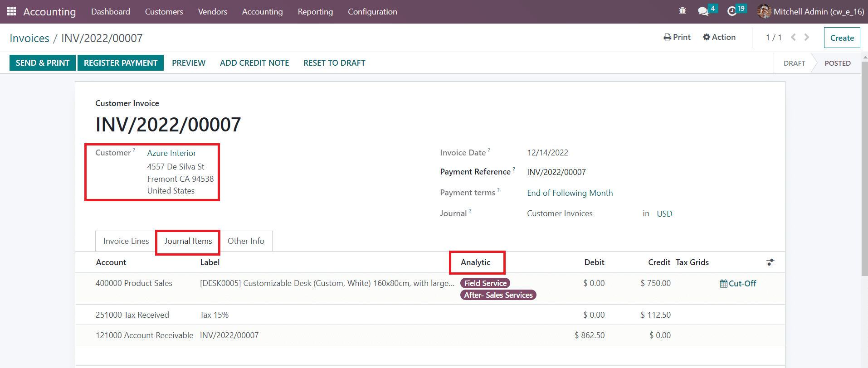
Task: Open the apps grid menu icon
Action: (12, 11)
